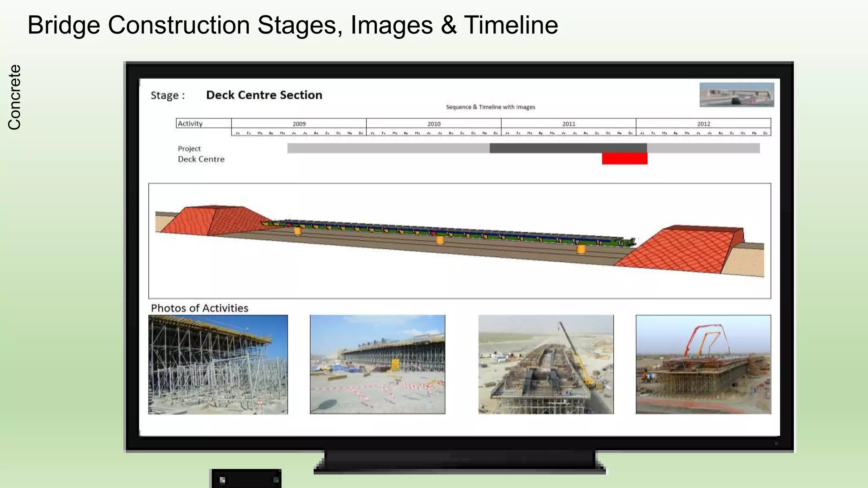Select the 2011 year column header
Image resolution: width=868 pixels, height=488 pixels.
point(568,124)
